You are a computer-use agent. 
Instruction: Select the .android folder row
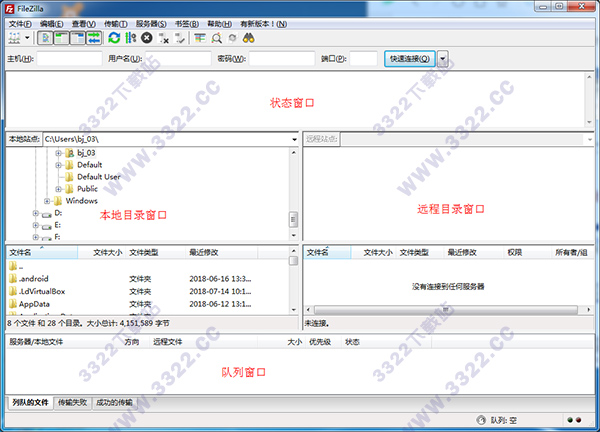click(x=148, y=279)
